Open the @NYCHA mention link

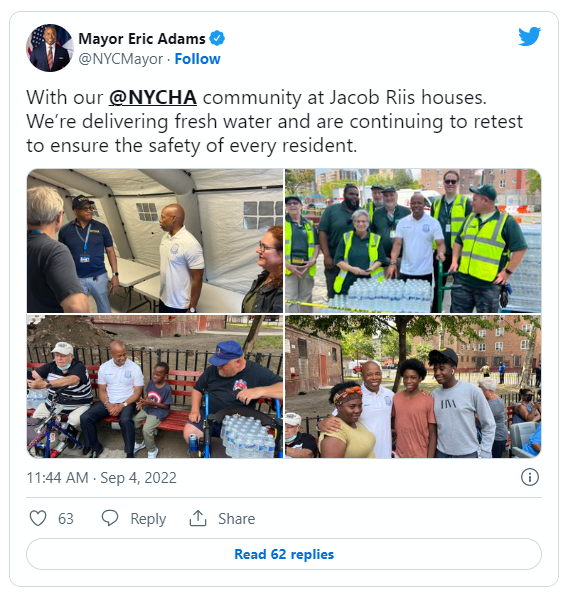click(153, 97)
